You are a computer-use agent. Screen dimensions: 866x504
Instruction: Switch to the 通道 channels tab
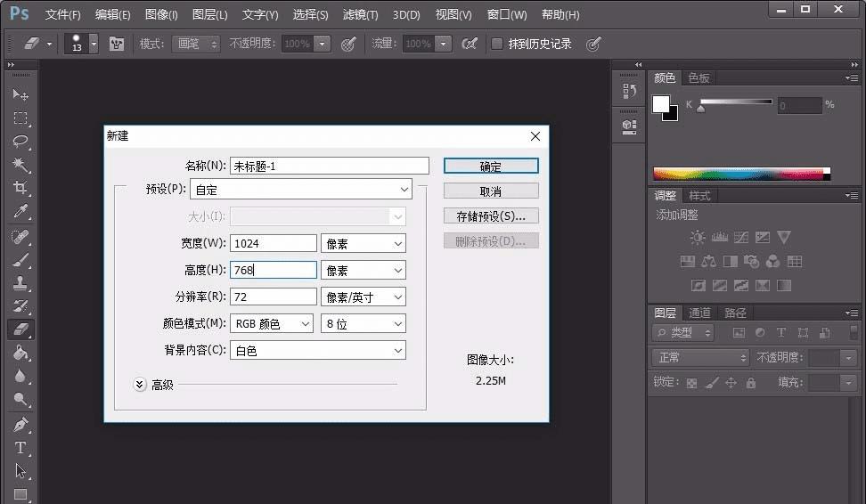coord(700,313)
